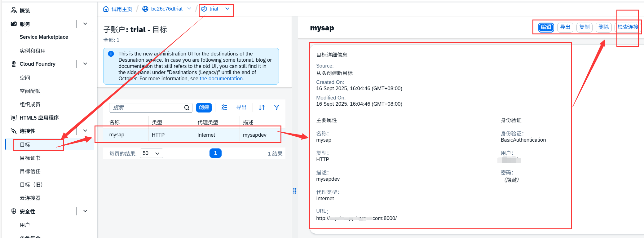This screenshot has width=644, height=238.
Task: Select 目标 under 连接性
Action: [x=25, y=145]
